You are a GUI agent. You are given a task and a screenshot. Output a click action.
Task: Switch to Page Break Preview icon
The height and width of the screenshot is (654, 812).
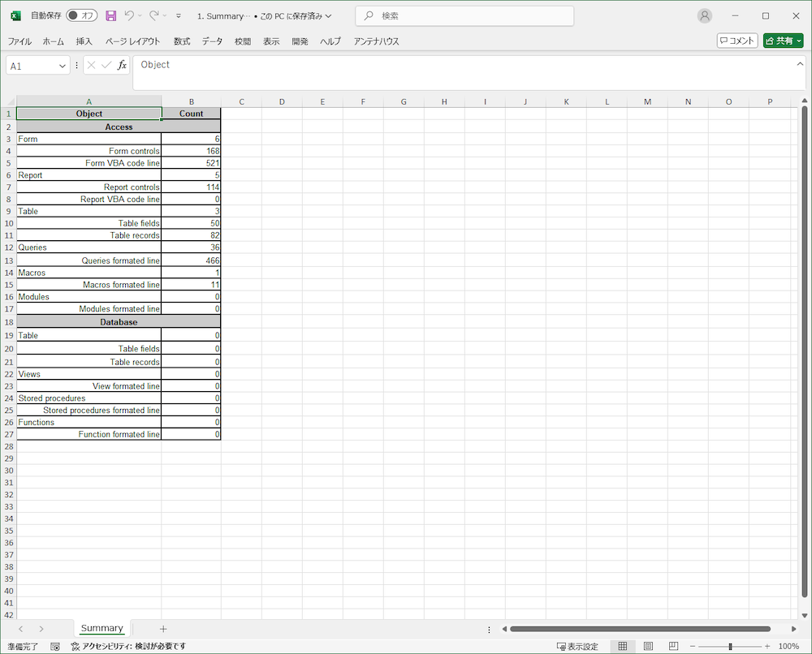pyautogui.click(x=673, y=646)
